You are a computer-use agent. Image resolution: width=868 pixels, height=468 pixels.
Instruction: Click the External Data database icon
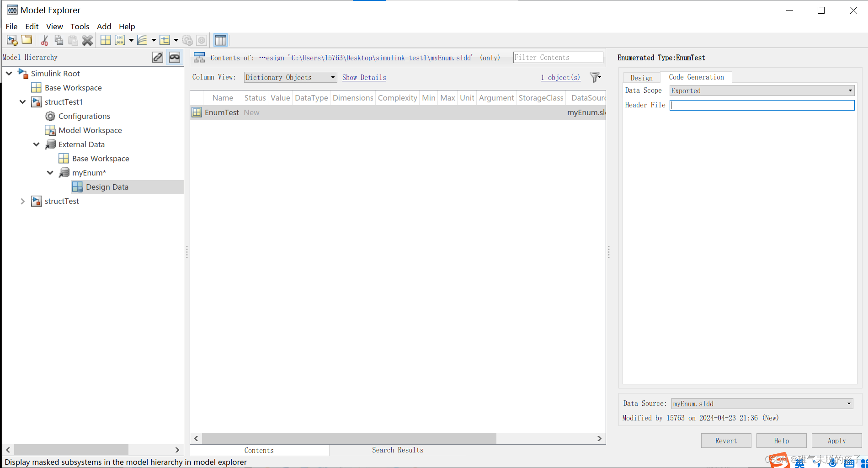[x=50, y=144]
